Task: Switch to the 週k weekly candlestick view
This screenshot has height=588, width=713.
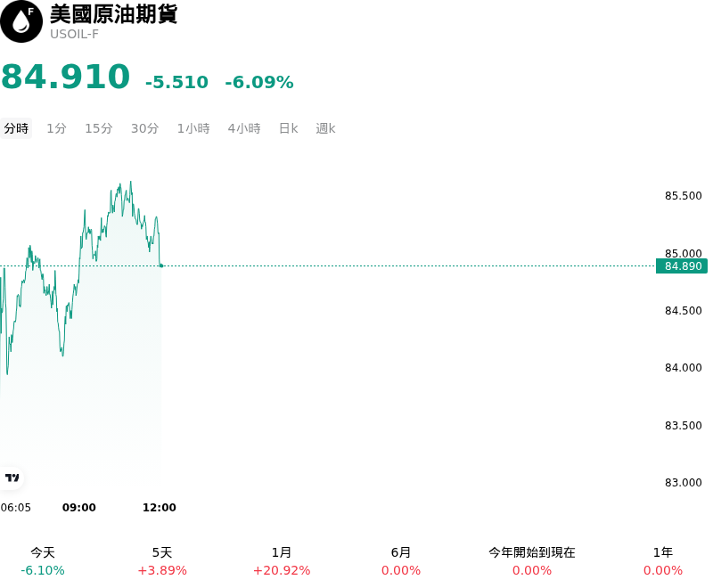Action: pos(325,128)
